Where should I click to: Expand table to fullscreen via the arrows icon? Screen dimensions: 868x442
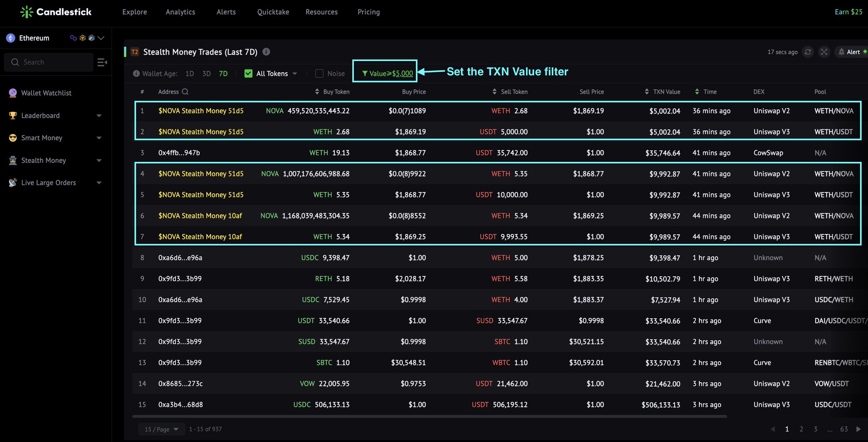[x=824, y=52]
